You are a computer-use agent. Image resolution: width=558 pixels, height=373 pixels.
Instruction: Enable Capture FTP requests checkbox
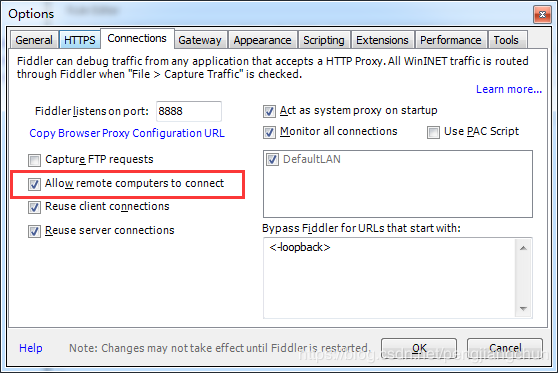35,160
